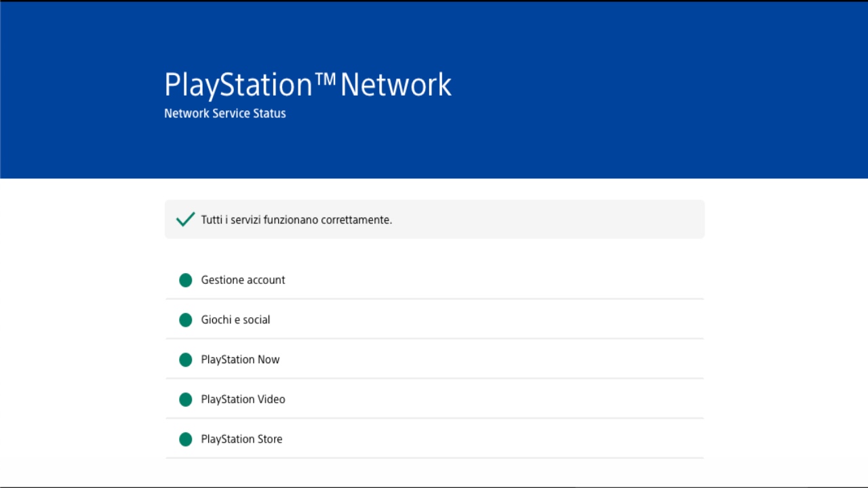Click the TM trademark symbol in the title
The image size is (868, 488).
[325, 79]
